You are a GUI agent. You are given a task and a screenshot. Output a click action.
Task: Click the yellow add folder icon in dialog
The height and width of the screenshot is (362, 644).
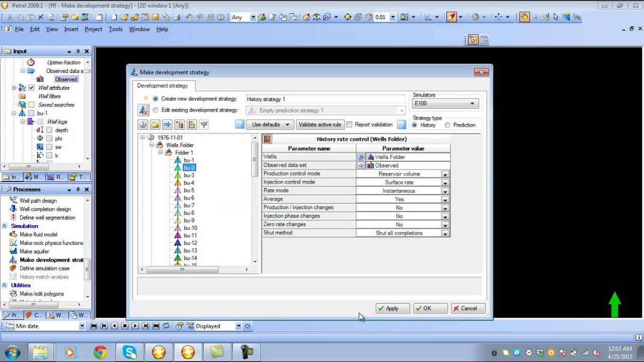pyautogui.click(x=155, y=125)
